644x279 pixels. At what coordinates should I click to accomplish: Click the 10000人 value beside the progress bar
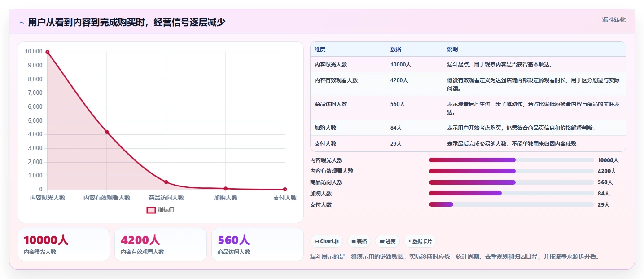pyautogui.click(x=608, y=160)
